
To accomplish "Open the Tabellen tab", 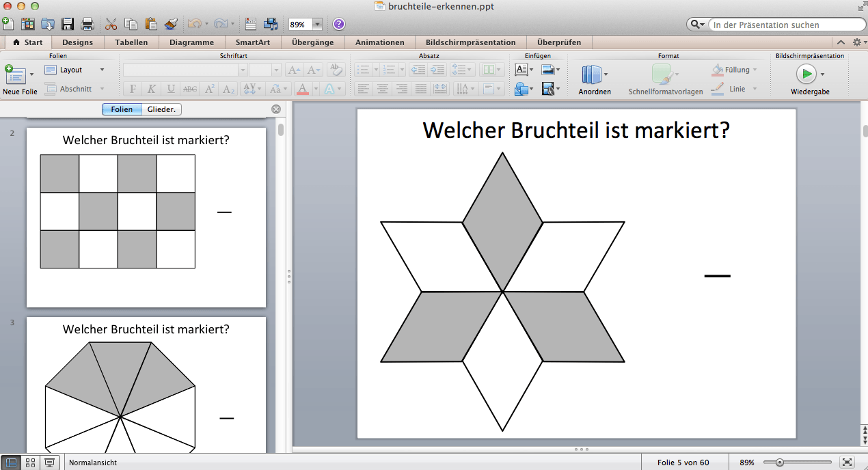I will coord(131,42).
